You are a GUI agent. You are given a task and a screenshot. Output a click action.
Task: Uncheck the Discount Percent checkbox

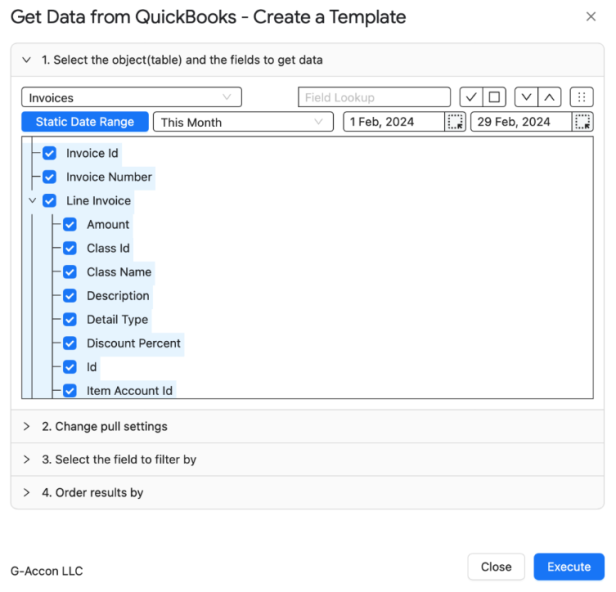click(70, 343)
